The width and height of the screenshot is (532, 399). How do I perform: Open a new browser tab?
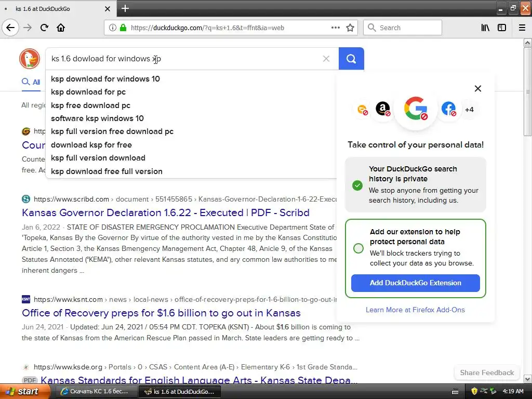125,8
